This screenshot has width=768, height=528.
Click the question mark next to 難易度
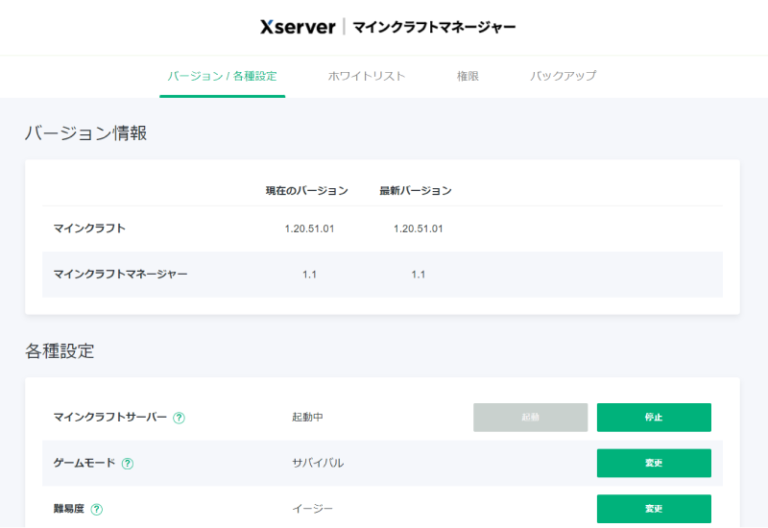pyautogui.click(x=97, y=509)
